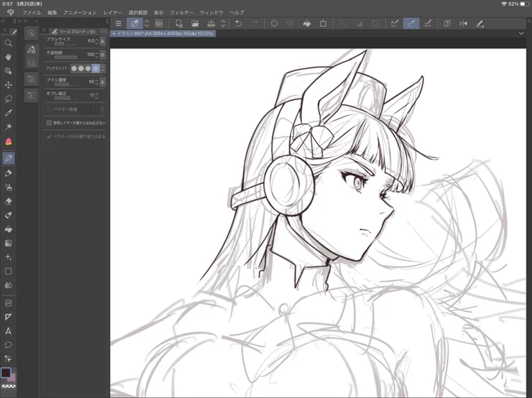Screen dimensions: 532x398
Task: Select the Move Layer tool
Action: tap(9, 84)
